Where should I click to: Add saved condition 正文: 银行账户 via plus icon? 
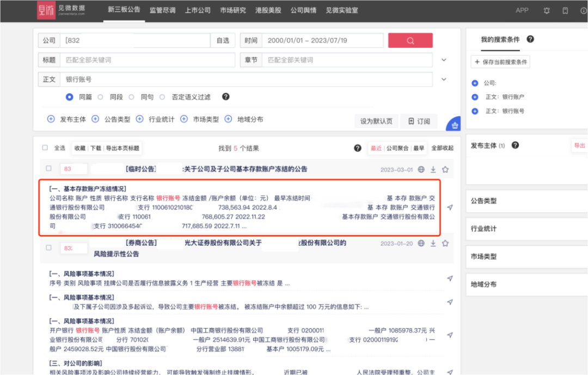pyautogui.click(x=475, y=97)
